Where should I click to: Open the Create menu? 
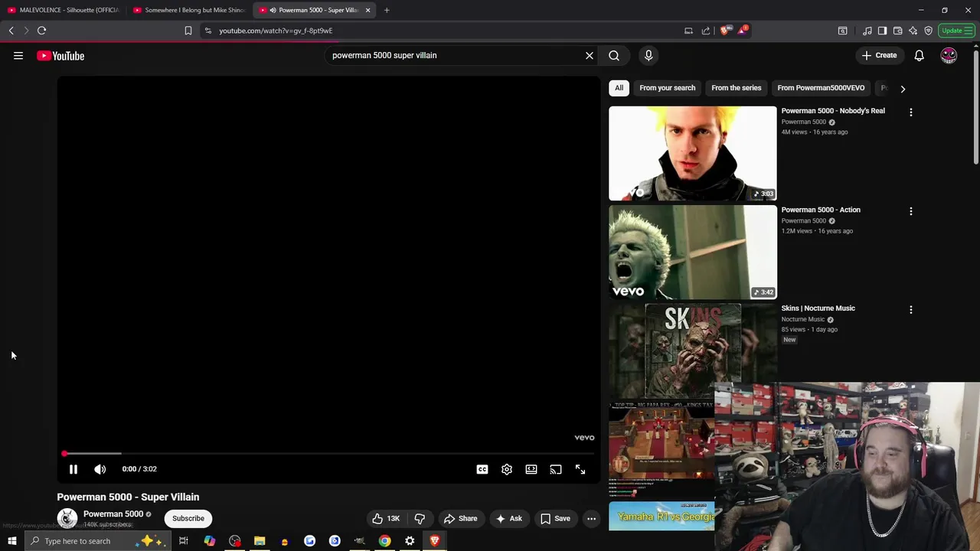coord(879,55)
